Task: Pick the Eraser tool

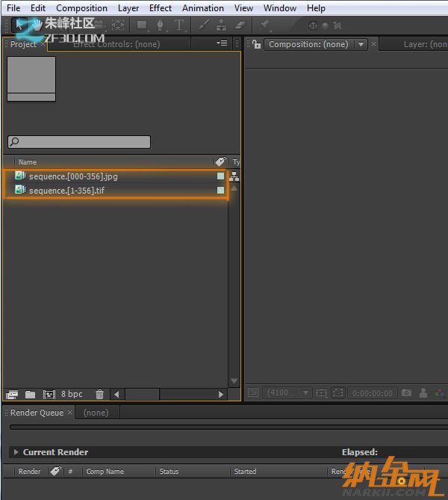Action: [240, 25]
